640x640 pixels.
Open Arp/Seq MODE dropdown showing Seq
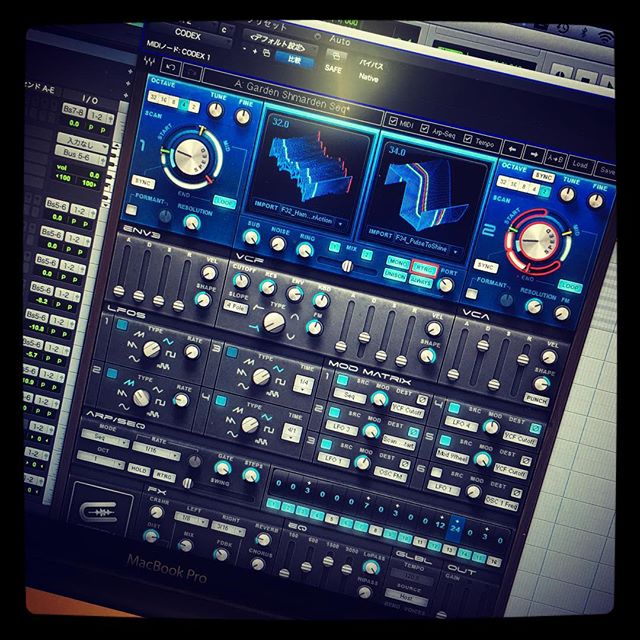pyautogui.click(x=105, y=439)
